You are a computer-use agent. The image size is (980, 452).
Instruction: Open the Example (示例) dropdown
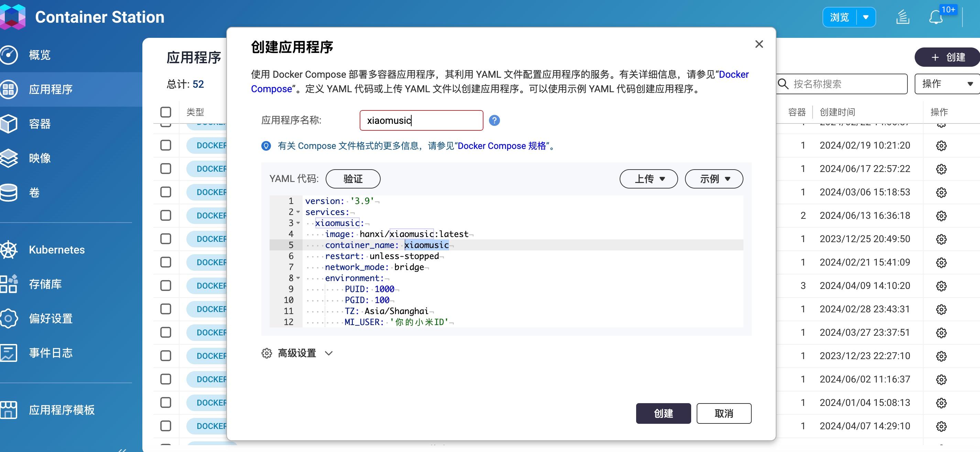[x=714, y=179]
